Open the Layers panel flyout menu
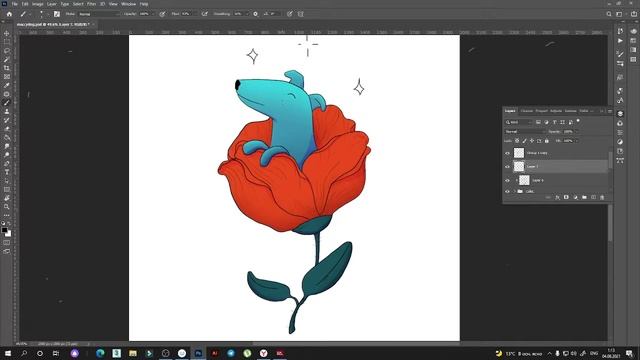The height and width of the screenshot is (360, 640). click(610, 111)
